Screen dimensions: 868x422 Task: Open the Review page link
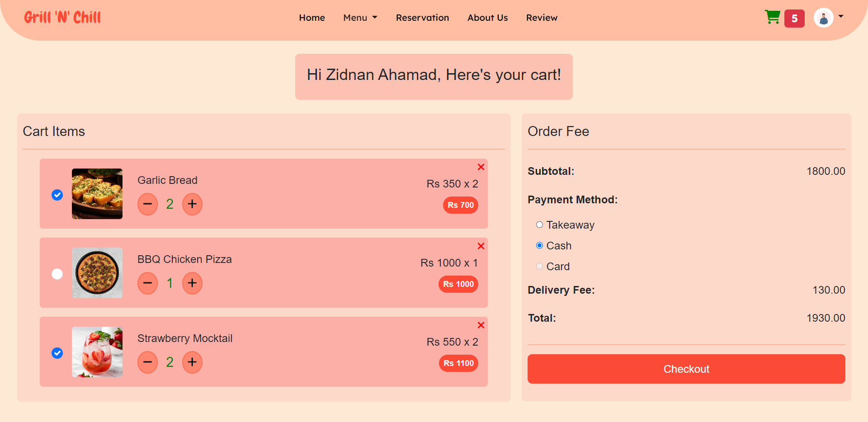(x=542, y=18)
